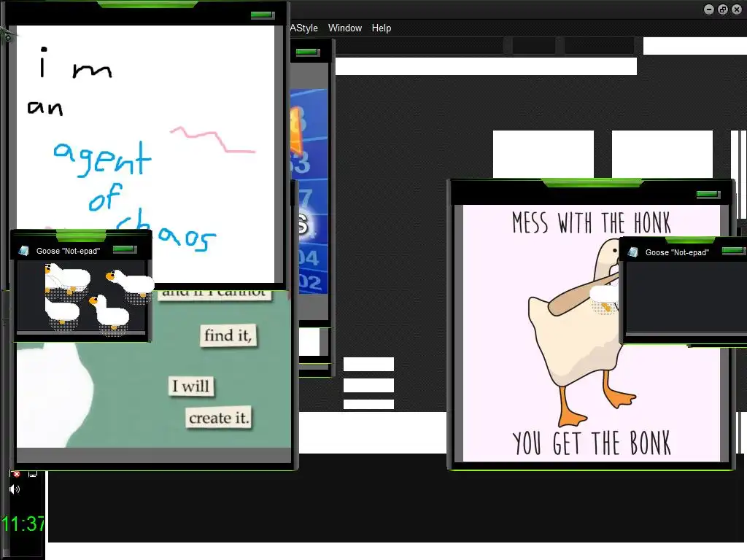Click the green button on the blue numbers window
Viewport: 747px width, 560px height.
[x=307, y=52]
